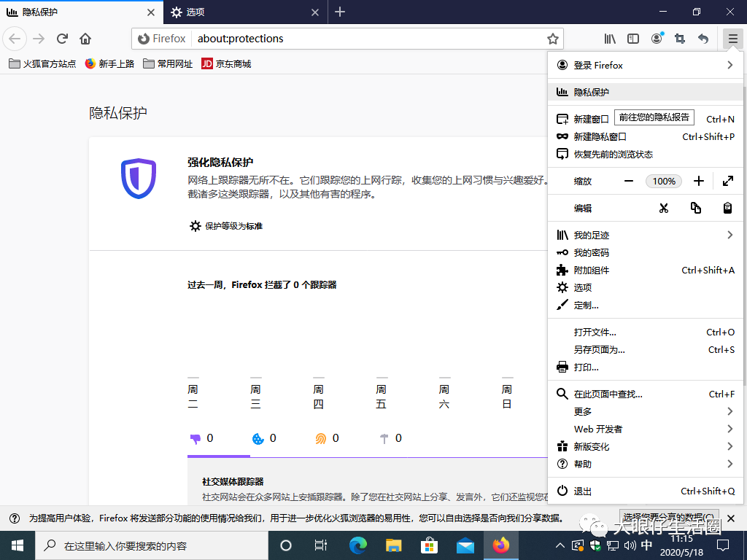Open Task View from the taskbar

(x=321, y=545)
